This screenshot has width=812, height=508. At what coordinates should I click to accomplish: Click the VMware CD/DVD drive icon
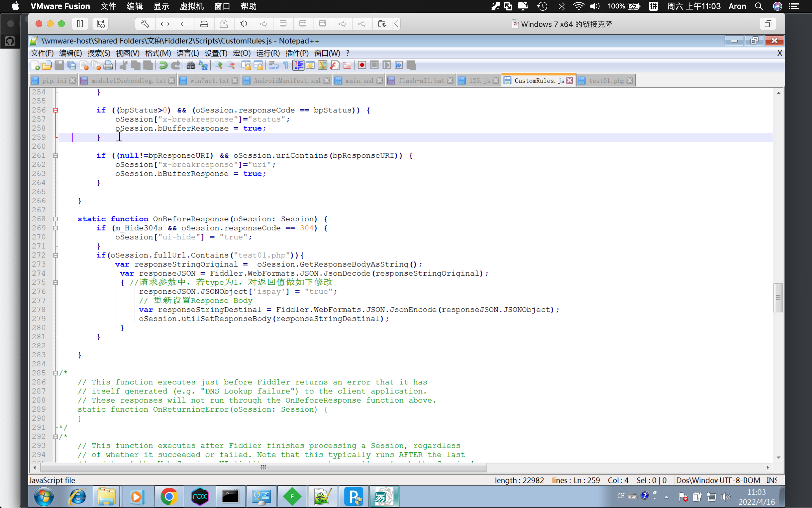(224, 24)
